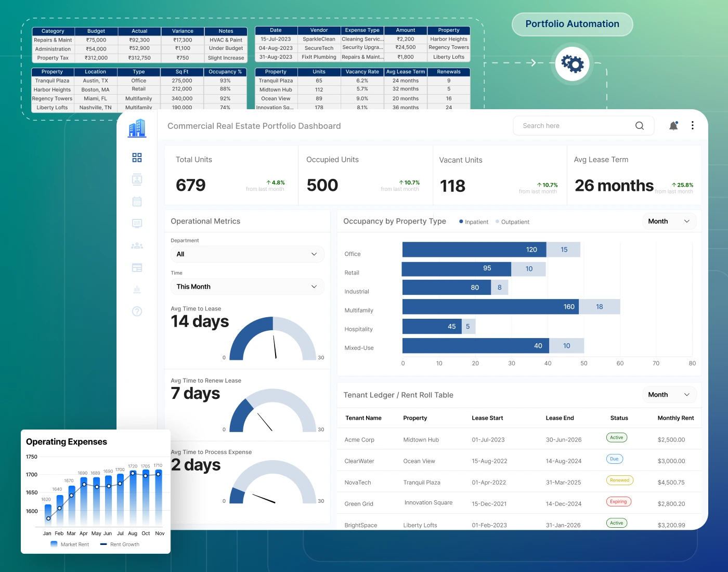728x572 pixels.
Task: Click the Avg Time to Lease gauge
Action: pos(272,339)
